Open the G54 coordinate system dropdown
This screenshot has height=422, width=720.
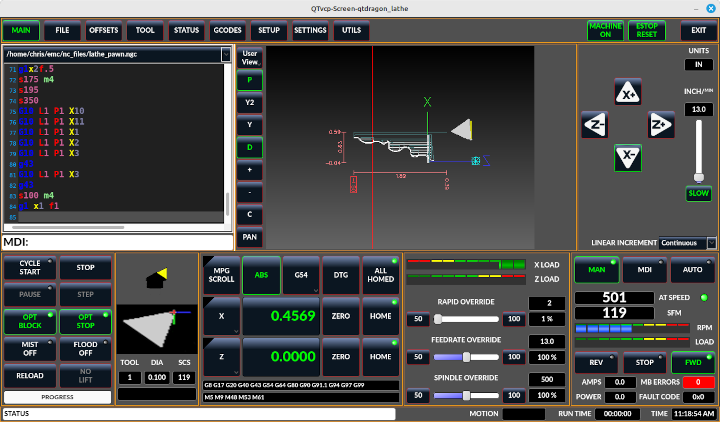pyautogui.click(x=300, y=275)
